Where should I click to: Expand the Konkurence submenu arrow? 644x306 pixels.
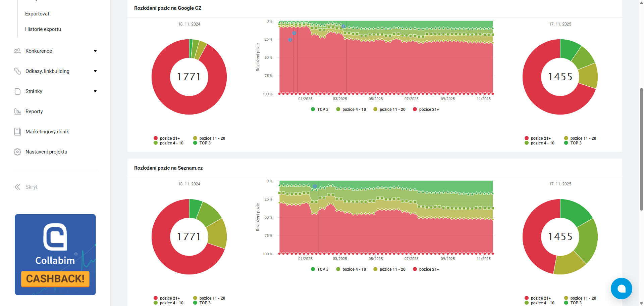[x=95, y=51]
